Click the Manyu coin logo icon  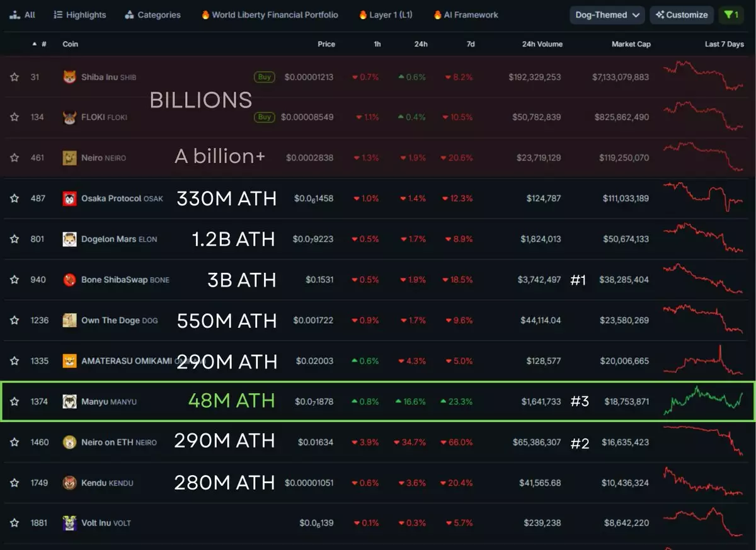tap(69, 401)
